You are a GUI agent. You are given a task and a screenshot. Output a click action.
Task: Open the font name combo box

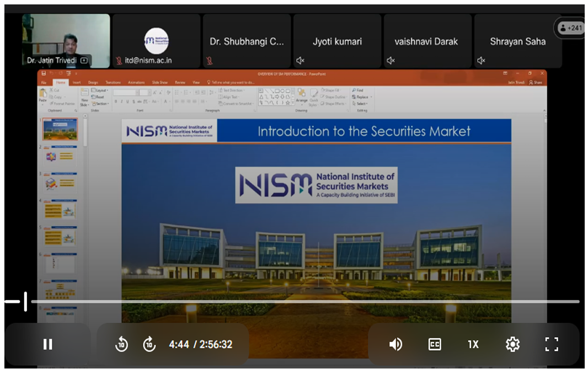(x=126, y=92)
